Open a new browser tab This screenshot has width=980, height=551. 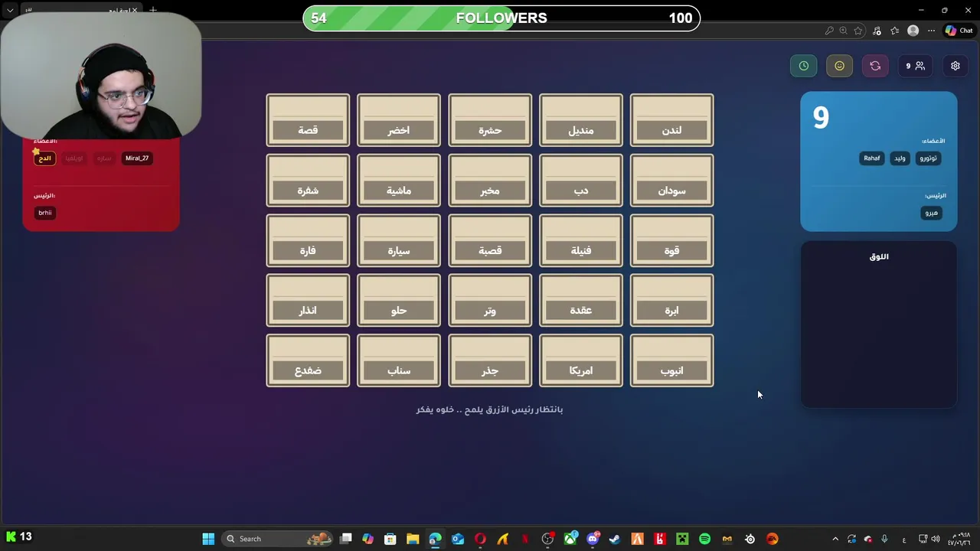point(153,10)
